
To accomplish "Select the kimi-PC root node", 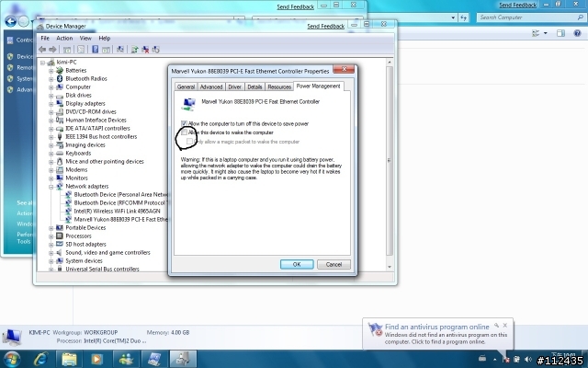I will (x=66, y=63).
